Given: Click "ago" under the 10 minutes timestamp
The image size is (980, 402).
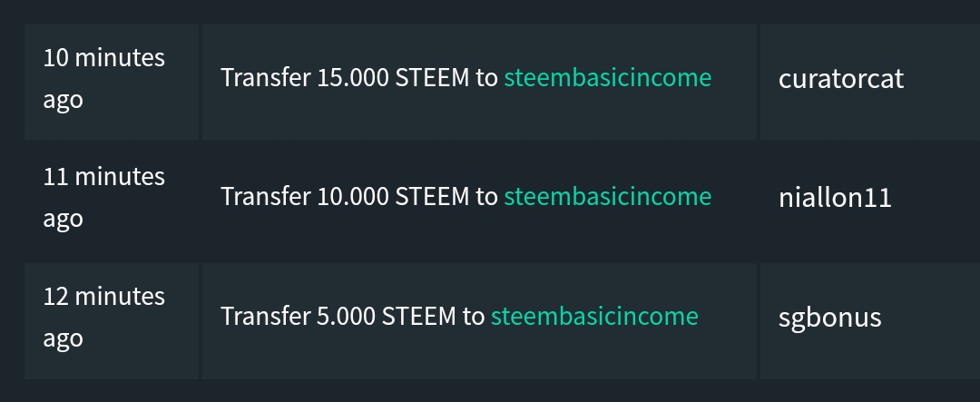Looking at the screenshot, I should click(63, 100).
